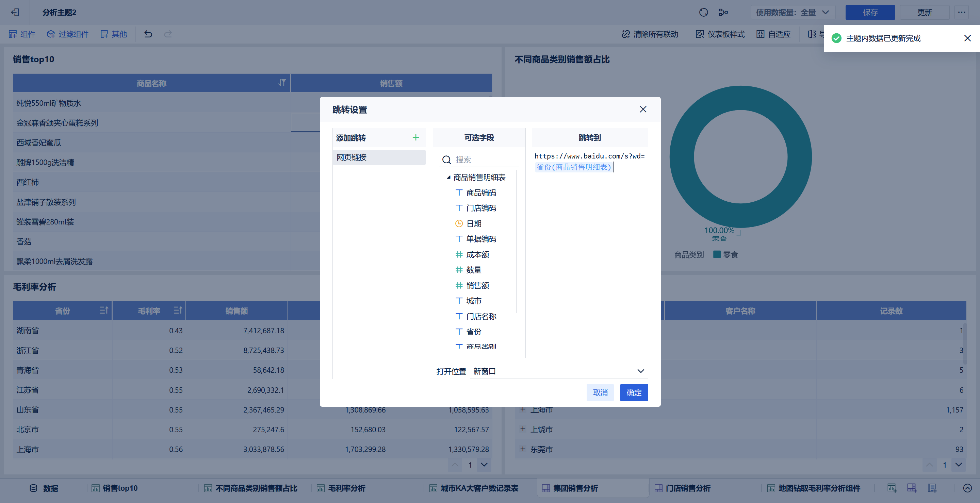Click the undo arrow in toolbar
The height and width of the screenshot is (503, 980).
pyautogui.click(x=148, y=34)
